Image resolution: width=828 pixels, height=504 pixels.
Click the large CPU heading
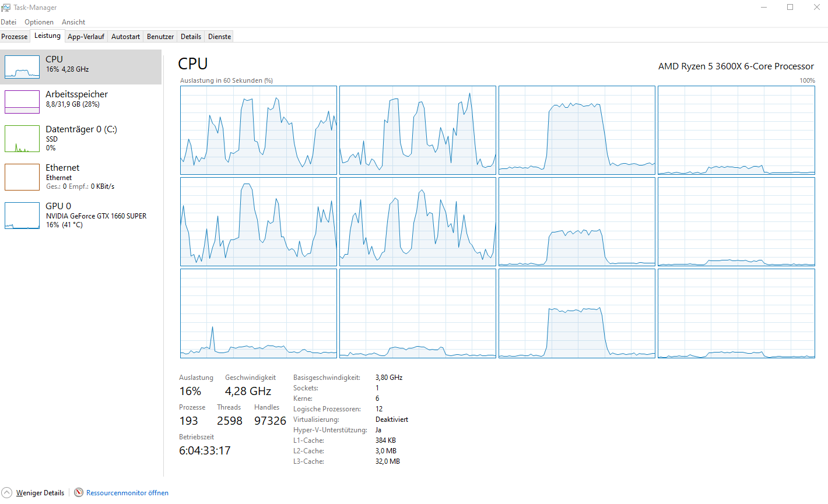[193, 64]
